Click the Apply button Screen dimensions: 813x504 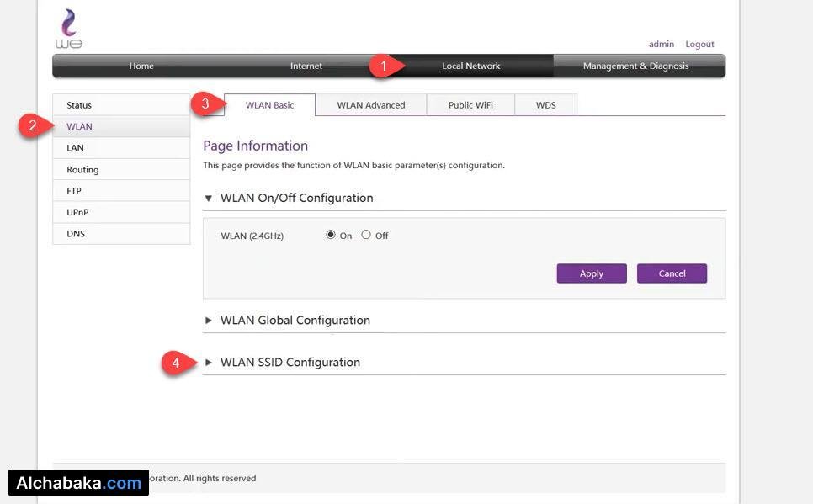(x=591, y=273)
